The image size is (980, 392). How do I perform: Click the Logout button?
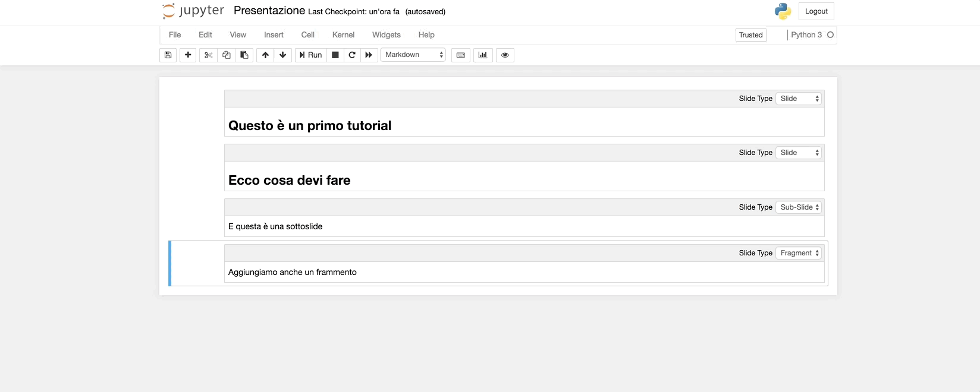[x=816, y=11]
